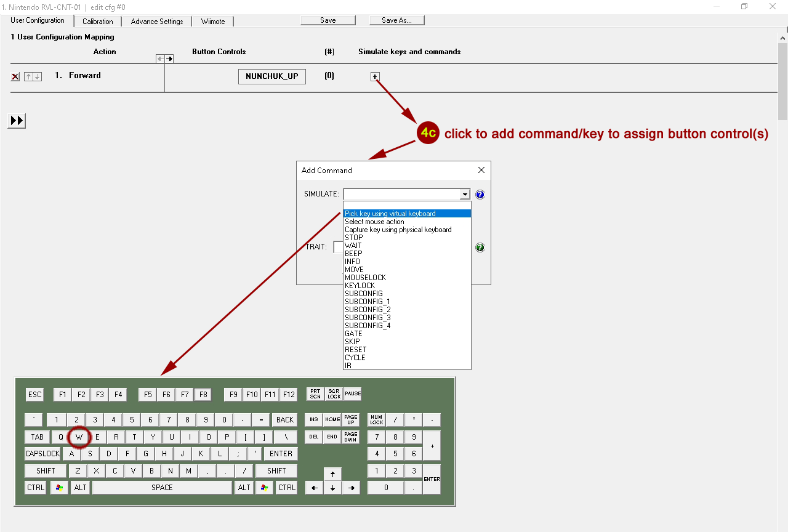Collapse the SIMULATE dropdown arrow
788x532 pixels.
pos(465,195)
